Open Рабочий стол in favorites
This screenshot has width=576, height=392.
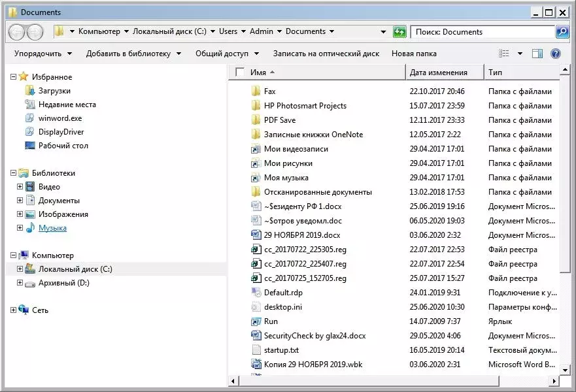63,146
